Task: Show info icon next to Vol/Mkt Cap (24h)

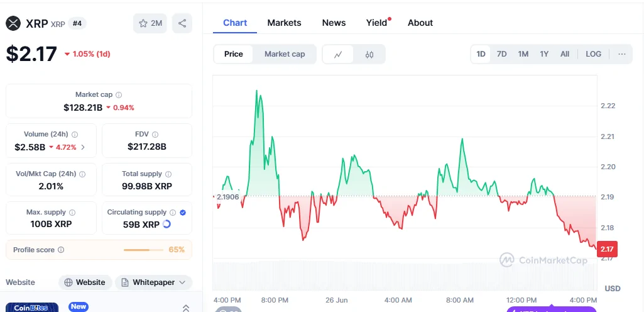Action: pos(82,174)
